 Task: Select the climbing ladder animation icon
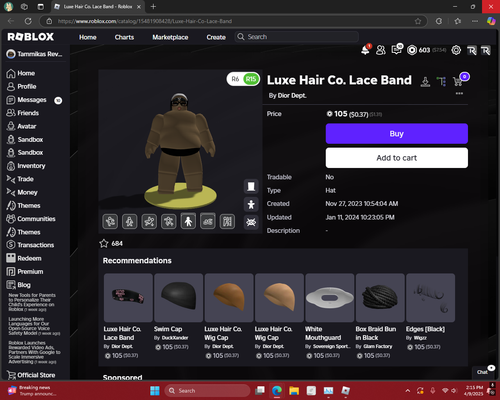coord(227,221)
